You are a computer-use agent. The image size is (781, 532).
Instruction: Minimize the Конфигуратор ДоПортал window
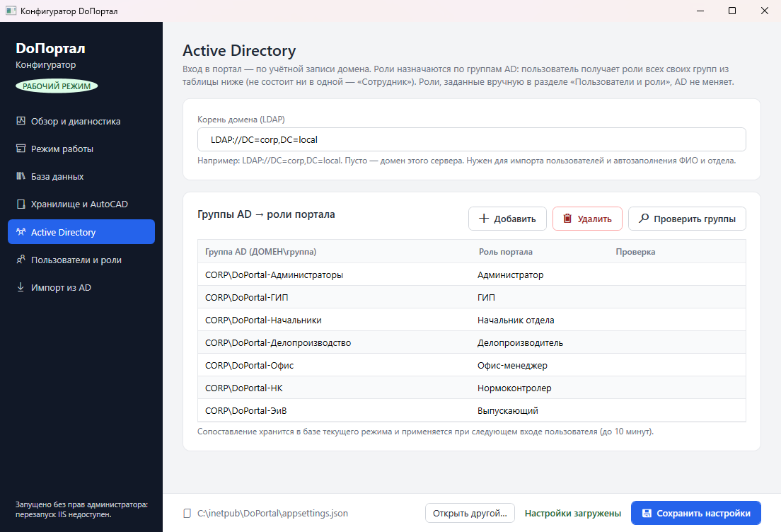point(700,11)
